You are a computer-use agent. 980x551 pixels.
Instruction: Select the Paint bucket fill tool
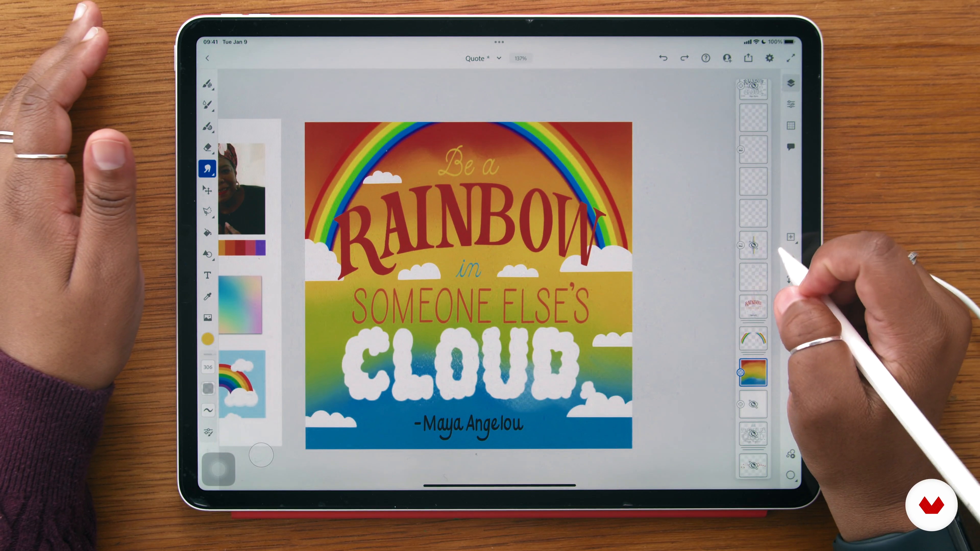[207, 232]
